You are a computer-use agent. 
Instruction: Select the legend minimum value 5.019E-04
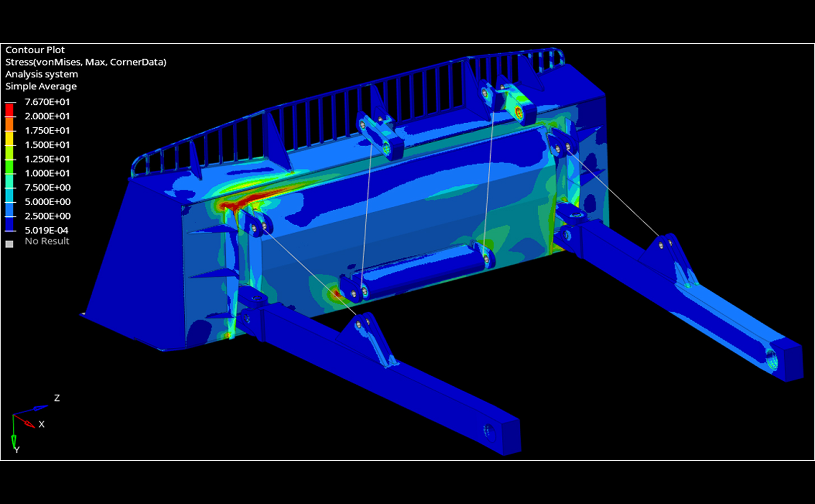46,230
